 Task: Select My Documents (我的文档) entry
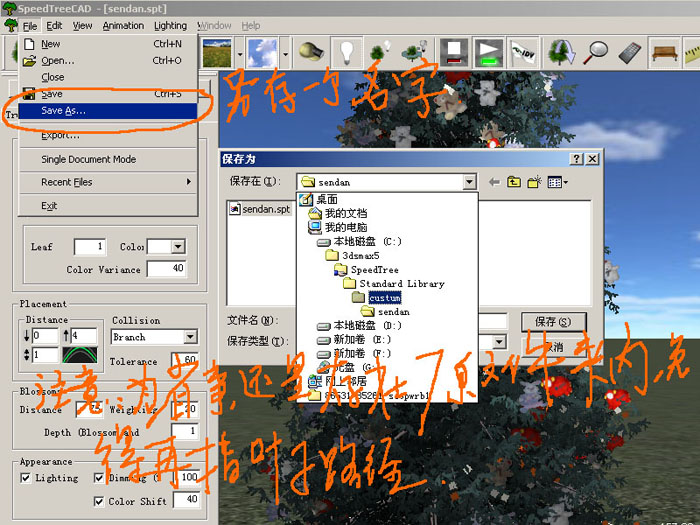click(x=338, y=213)
